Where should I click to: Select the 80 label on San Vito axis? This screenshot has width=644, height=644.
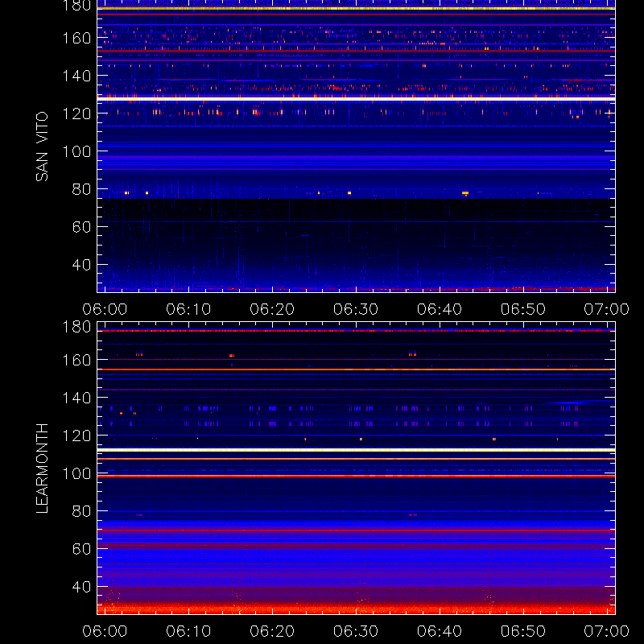point(81,189)
